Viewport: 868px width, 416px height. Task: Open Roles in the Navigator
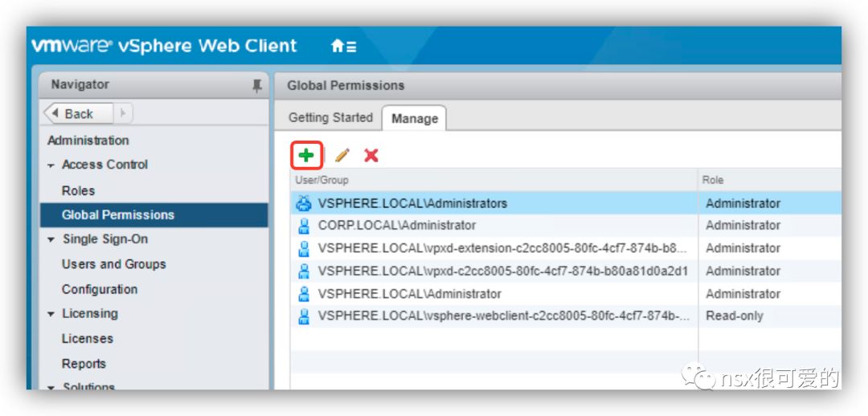(78, 190)
